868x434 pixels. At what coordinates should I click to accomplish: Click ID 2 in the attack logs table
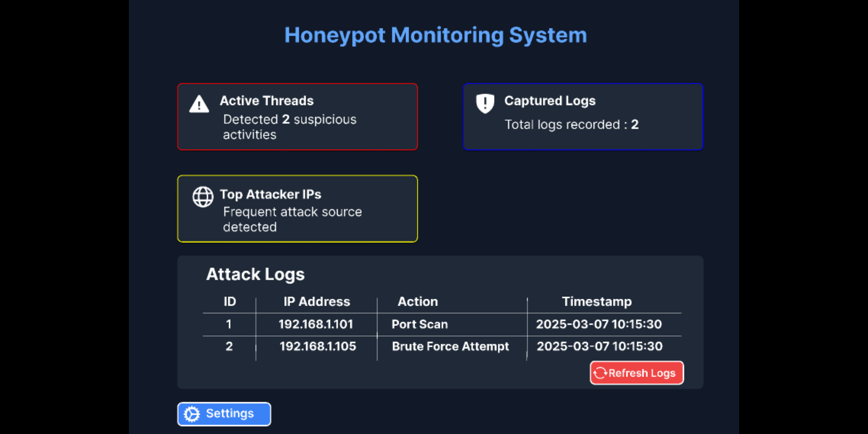(x=229, y=346)
